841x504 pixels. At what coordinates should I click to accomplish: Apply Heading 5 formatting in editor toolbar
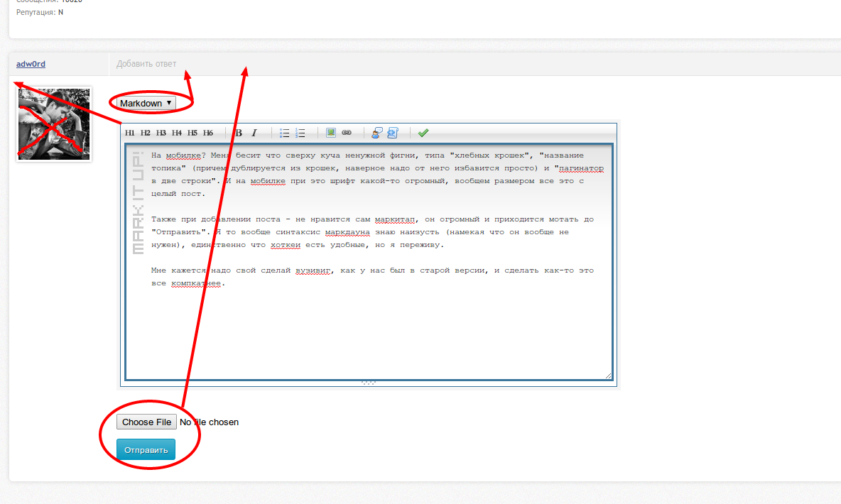(x=192, y=133)
